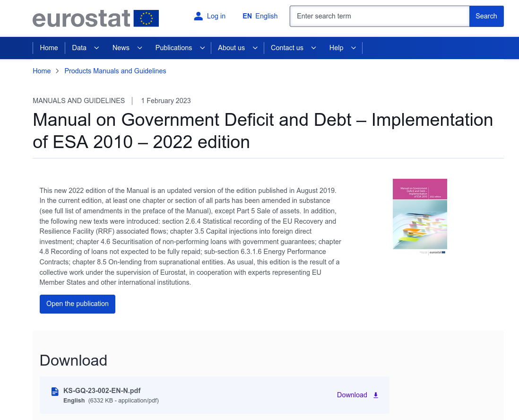Image resolution: width=519 pixels, height=420 pixels.
Task: Expand the Data menu chevron
Action: pos(96,48)
